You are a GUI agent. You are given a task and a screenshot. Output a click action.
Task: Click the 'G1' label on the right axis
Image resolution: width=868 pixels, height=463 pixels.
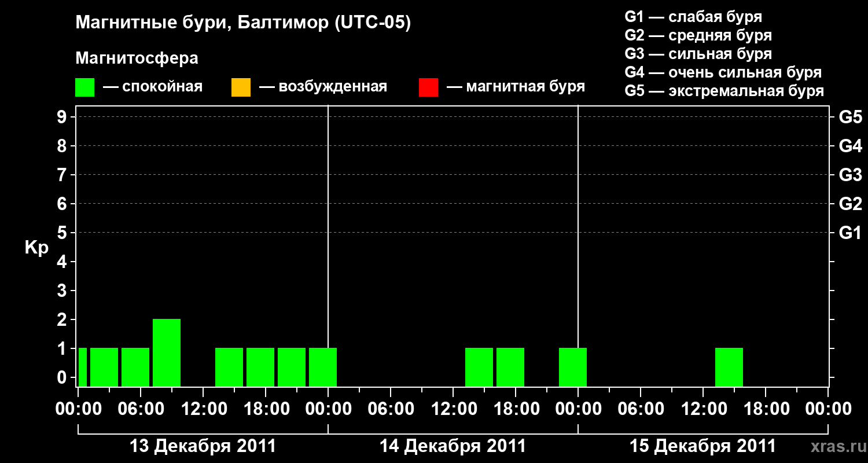click(851, 233)
